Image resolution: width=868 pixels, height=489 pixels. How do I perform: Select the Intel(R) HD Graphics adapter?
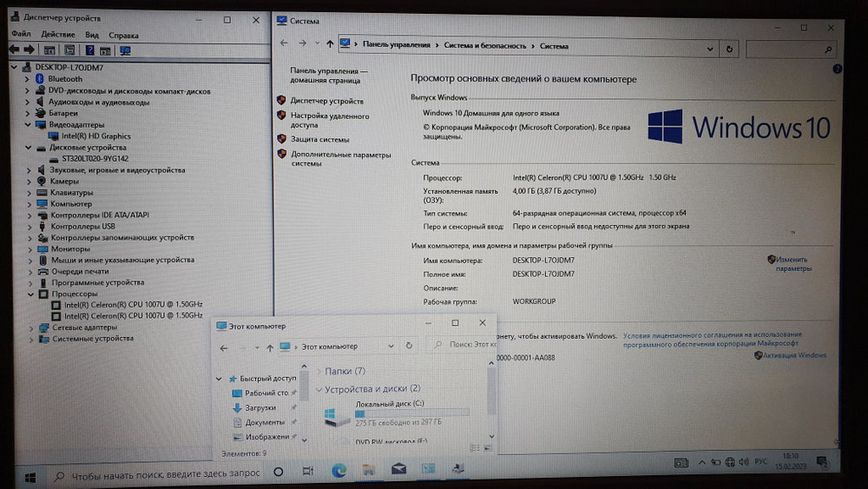pos(96,136)
